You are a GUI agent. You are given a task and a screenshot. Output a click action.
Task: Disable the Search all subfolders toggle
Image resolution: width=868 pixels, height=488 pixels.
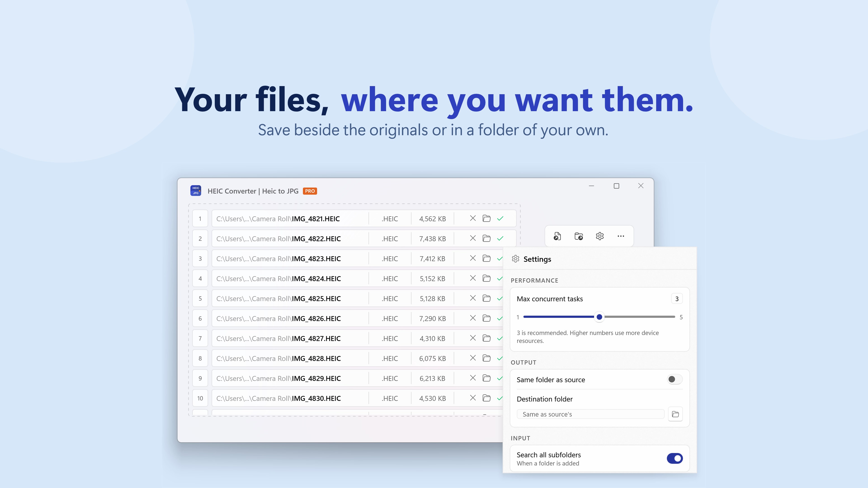point(675,458)
